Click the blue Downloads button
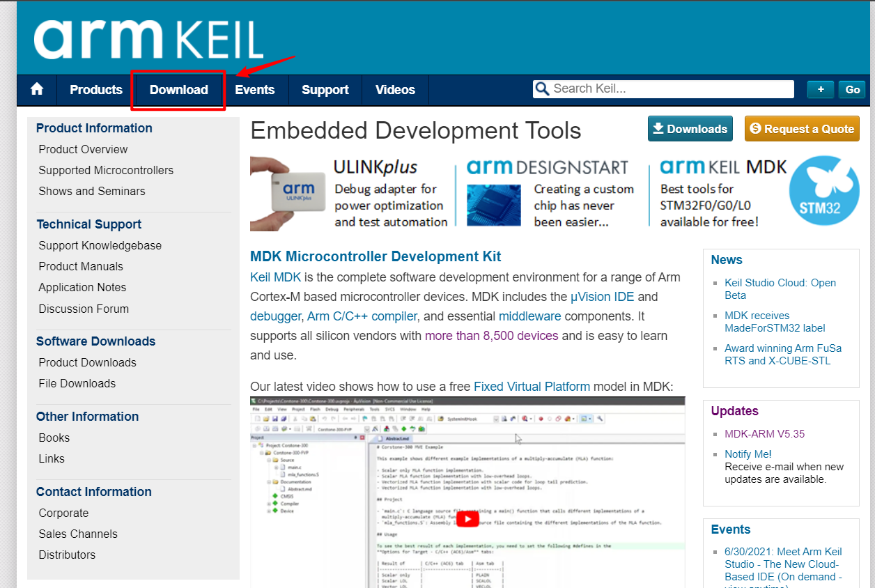Image resolution: width=875 pixels, height=588 pixels. pyautogui.click(x=690, y=129)
